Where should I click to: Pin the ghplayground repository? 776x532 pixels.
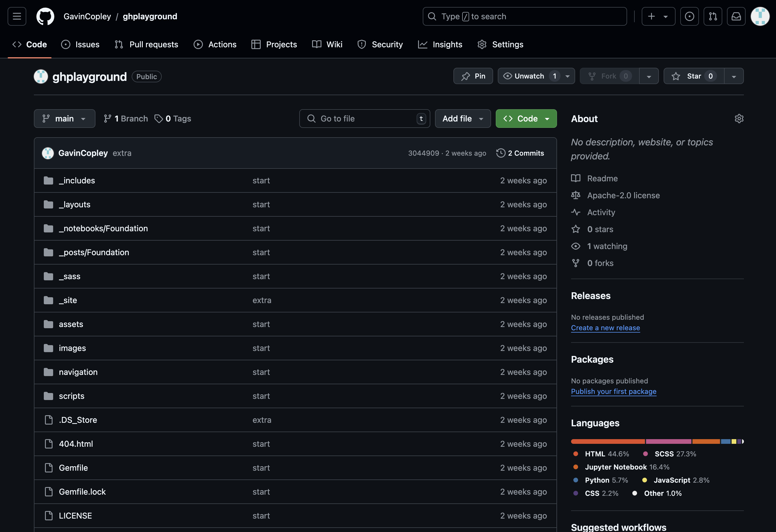473,76
